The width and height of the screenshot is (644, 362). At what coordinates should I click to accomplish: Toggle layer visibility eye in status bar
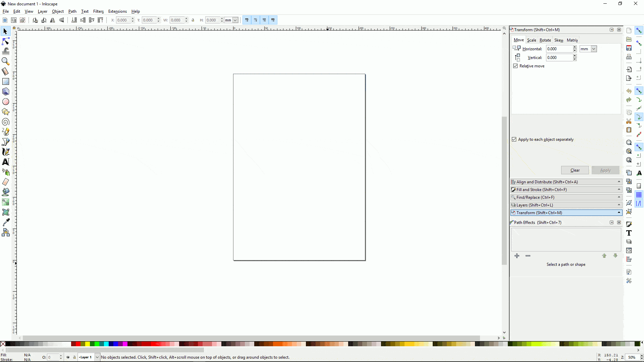tap(68, 357)
